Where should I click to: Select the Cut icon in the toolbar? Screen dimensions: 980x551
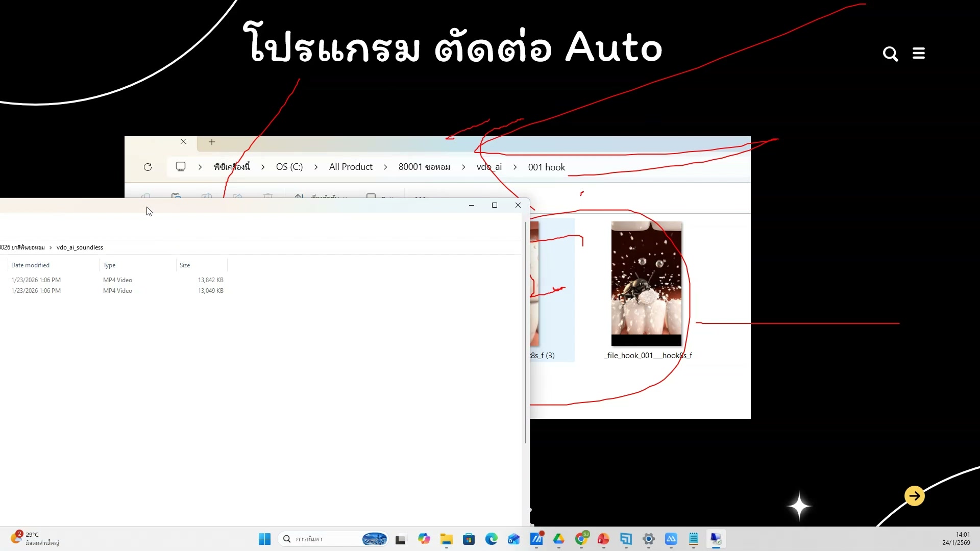pyautogui.click(x=146, y=196)
